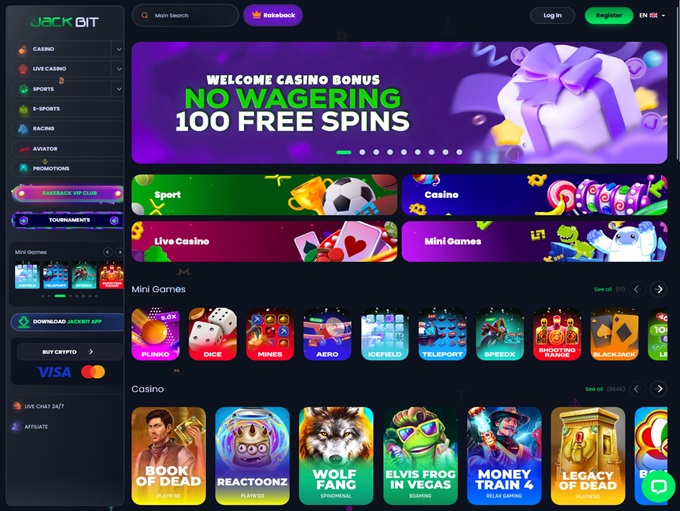Screen dimensions: 680x511
Task: Select the fourth banner carousel dot
Action: pos(390,152)
